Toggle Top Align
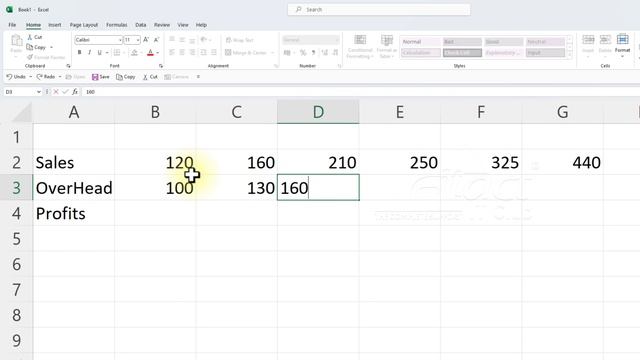 pyautogui.click(x=172, y=40)
